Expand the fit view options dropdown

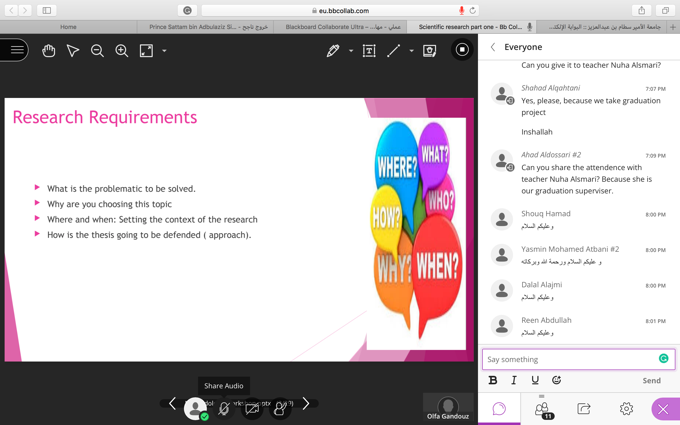[x=164, y=51]
